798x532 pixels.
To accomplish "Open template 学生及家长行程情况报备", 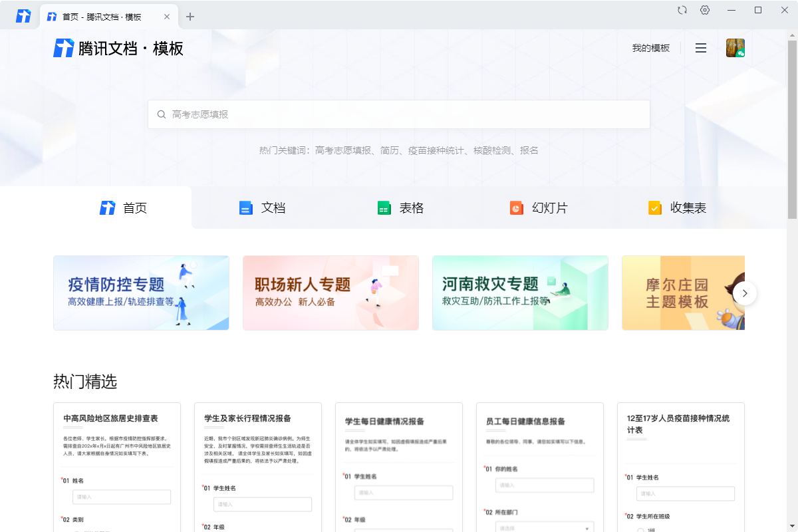I will pos(258,467).
